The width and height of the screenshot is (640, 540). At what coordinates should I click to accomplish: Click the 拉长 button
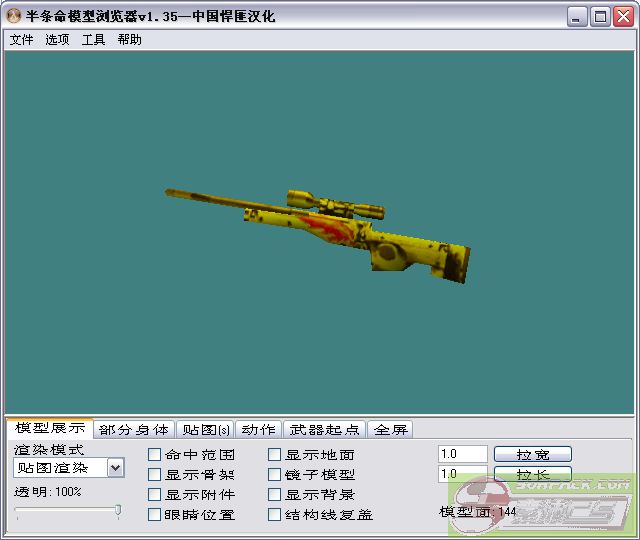[532, 474]
